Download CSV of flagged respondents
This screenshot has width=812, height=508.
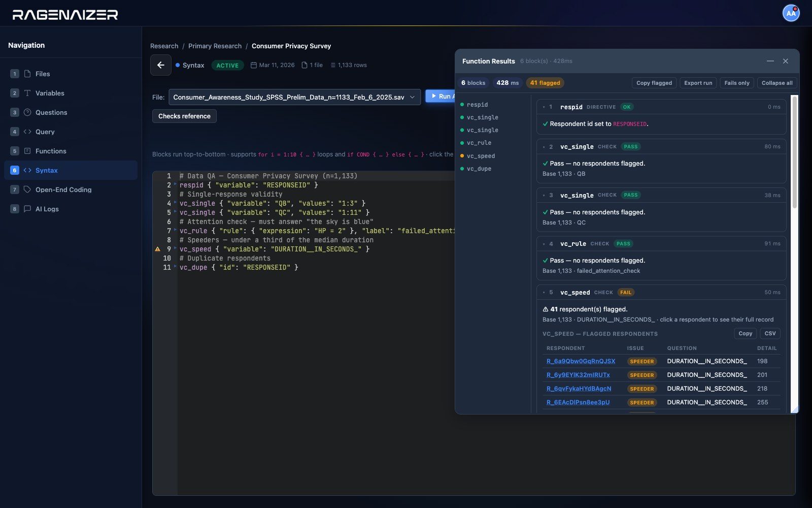(770, 333)
